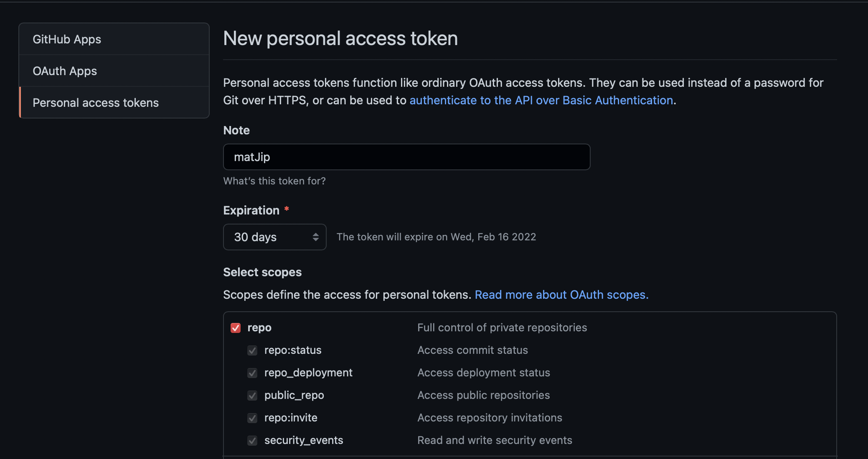The image size is (868, 459).
Task: Toggle the public_repo checkbox
Action: [252, 396]
